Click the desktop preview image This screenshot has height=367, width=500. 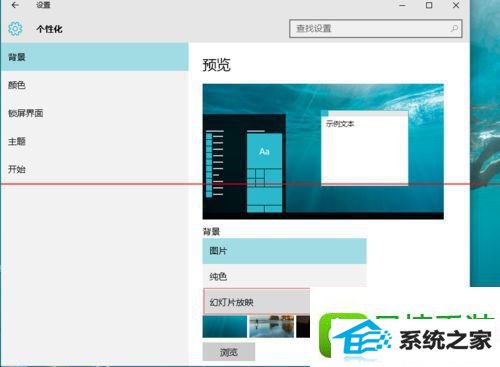click(x=323, y=151)
